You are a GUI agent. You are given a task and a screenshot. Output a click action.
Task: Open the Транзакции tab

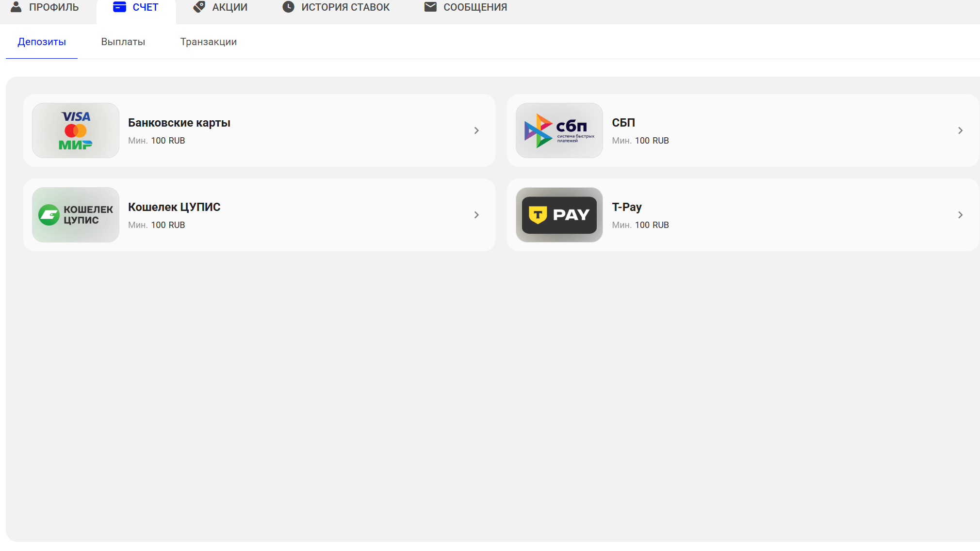click(208, 42)
